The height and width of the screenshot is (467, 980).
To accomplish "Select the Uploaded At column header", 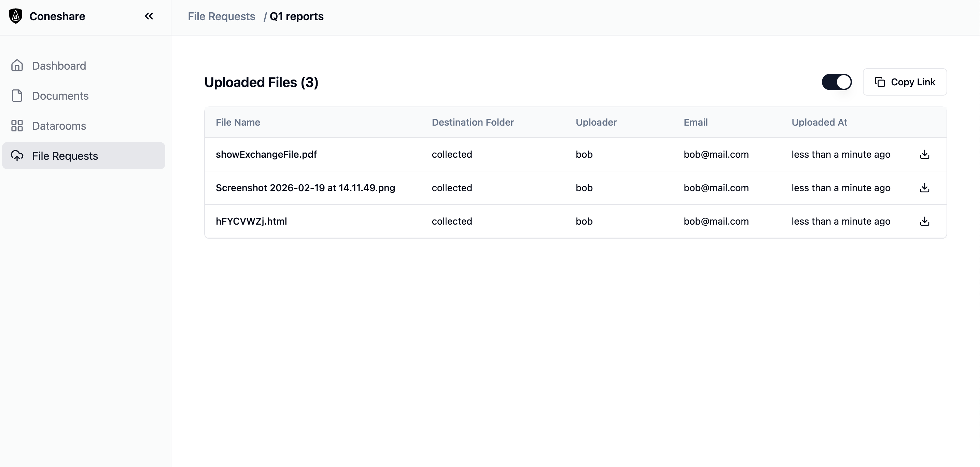I will (819, 122).
